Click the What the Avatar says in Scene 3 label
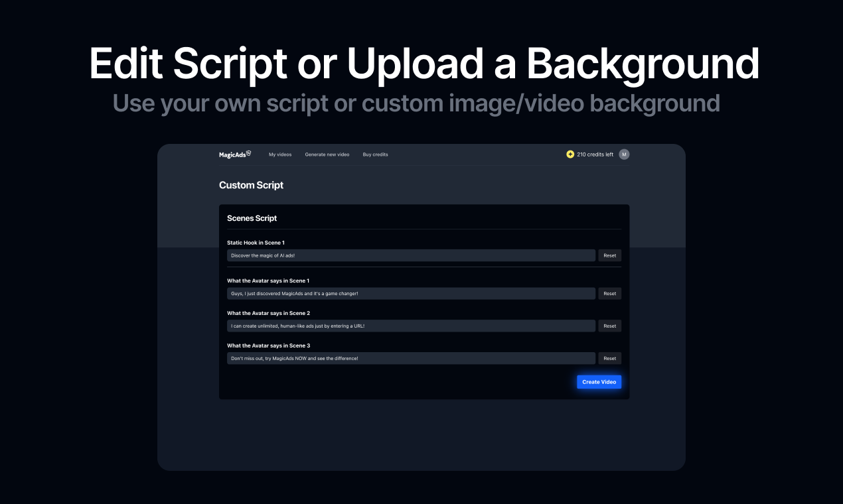 coord(269,346)
